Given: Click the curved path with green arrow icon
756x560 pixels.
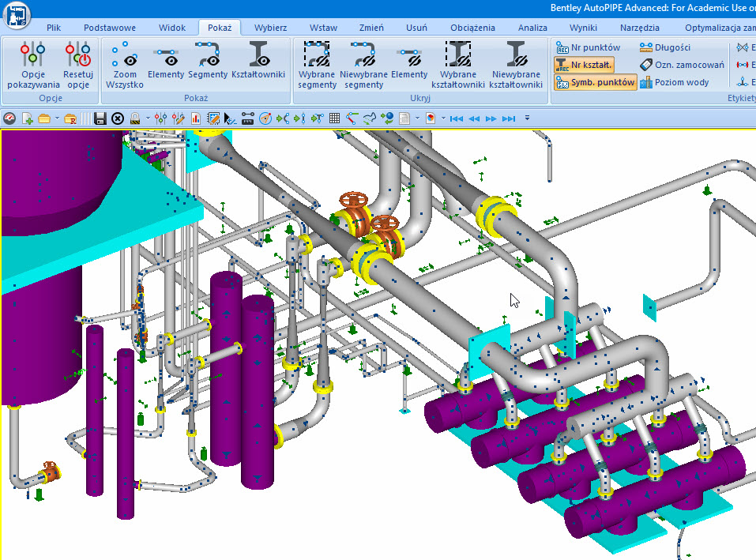Looking at the screenshot, I should click(x=370, y=118).
